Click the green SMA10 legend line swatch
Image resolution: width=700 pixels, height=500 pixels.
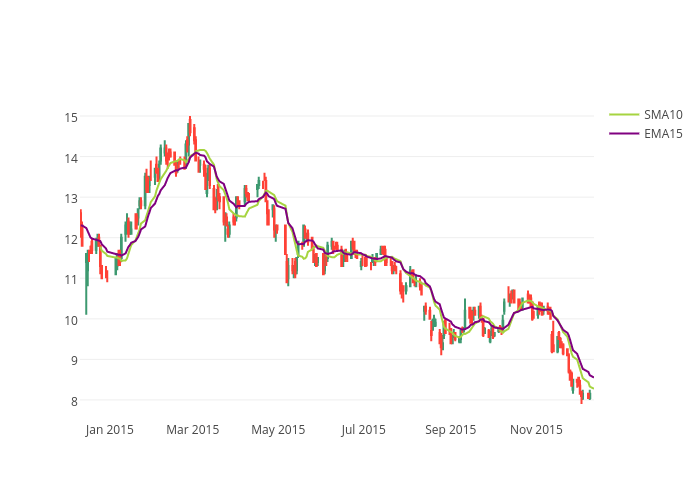(x=623, y=115)
